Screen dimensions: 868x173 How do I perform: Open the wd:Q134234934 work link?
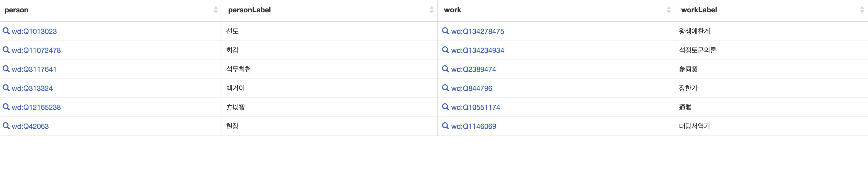click(477, 51)
